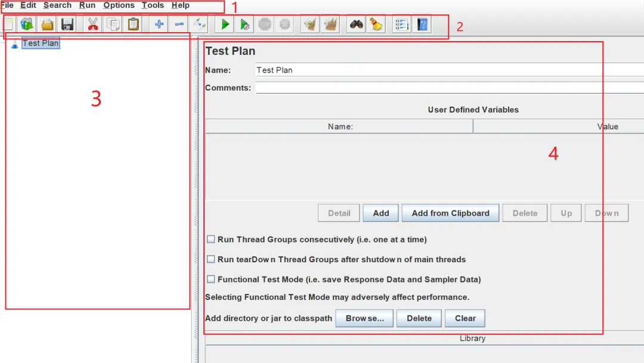
Task: Toggle Run tearDown Thread Groups checkbox
Action: tap(210, 259)
